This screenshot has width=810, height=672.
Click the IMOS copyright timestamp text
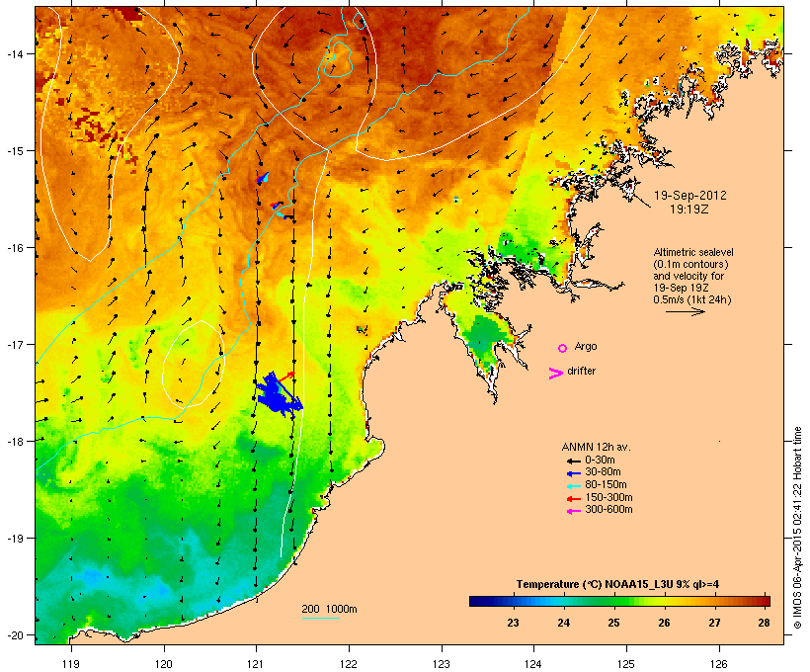(x=797, y=528)
